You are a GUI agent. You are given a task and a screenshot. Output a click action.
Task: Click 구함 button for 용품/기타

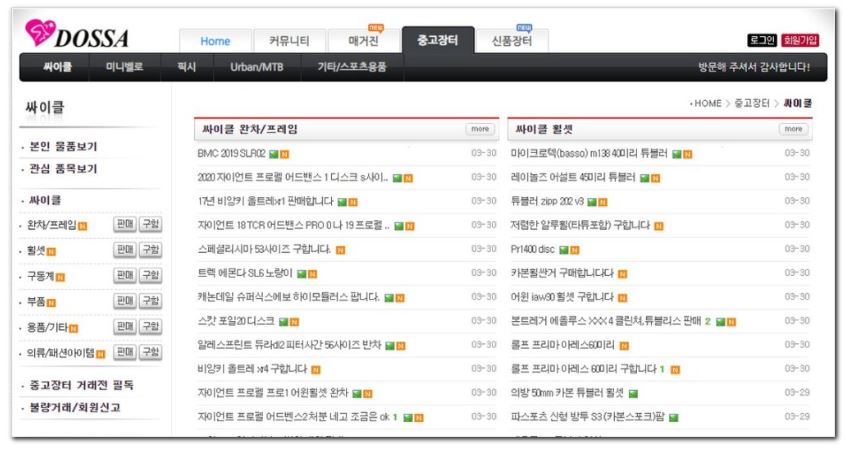[x=150, y=326]
